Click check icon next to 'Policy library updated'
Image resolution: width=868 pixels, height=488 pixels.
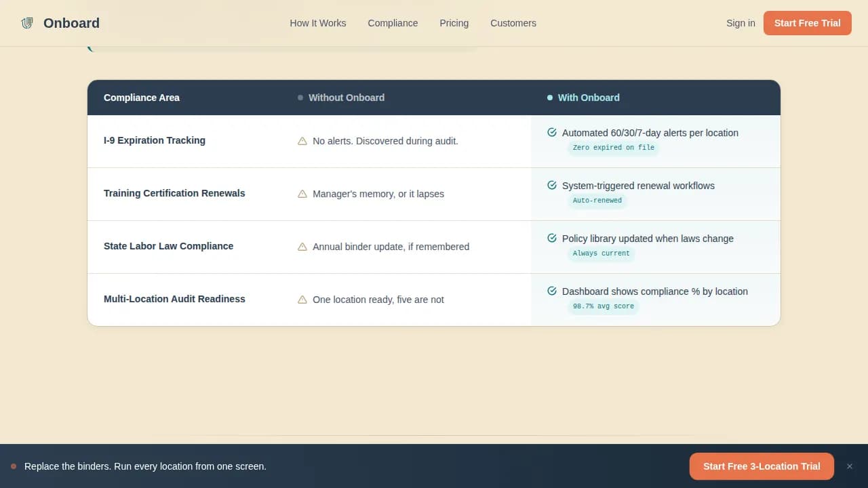pyautogui.click(x=552, y=239)
